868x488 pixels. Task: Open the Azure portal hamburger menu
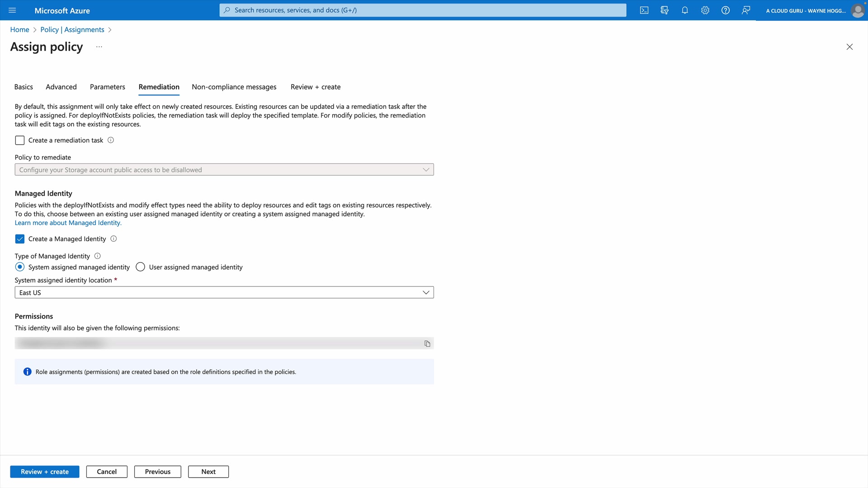click(x=12, y=10)
